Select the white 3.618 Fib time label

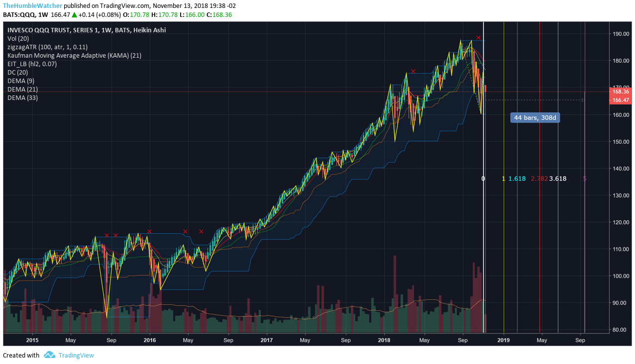coord(558,179)
